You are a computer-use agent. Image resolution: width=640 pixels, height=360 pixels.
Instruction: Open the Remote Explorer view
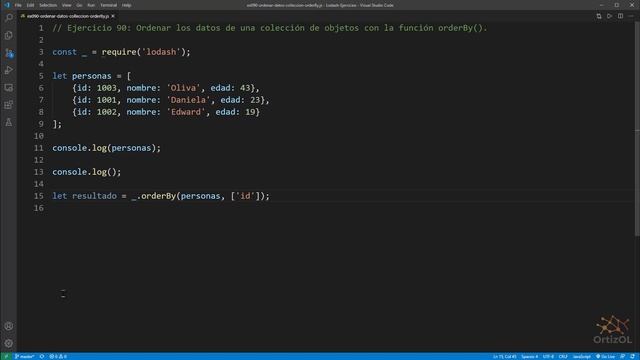9,87
